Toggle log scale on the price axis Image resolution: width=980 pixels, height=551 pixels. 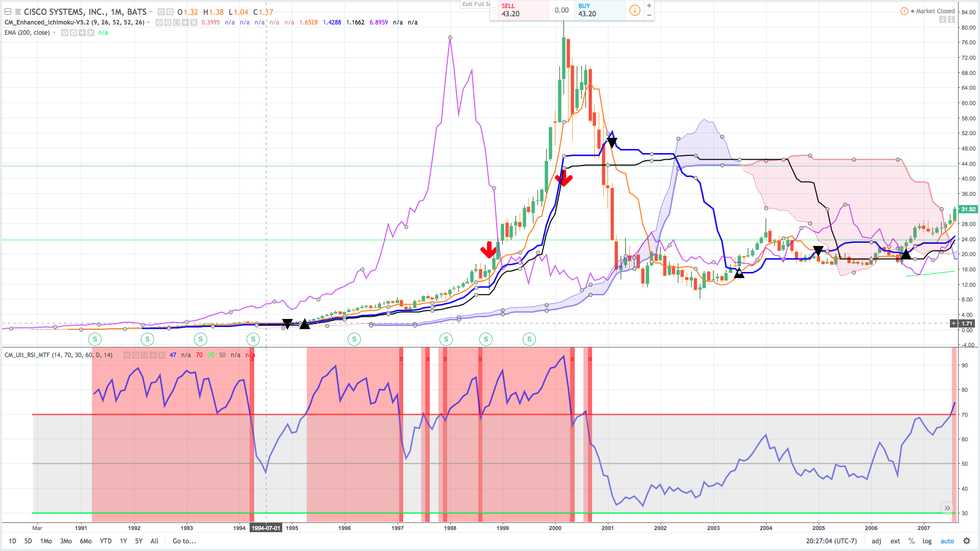click(x=927, y=541)
